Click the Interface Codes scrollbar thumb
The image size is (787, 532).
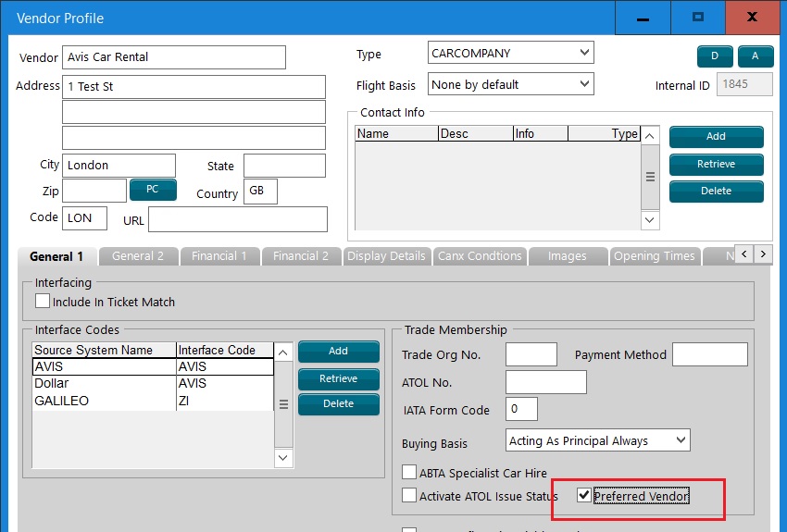283,404
